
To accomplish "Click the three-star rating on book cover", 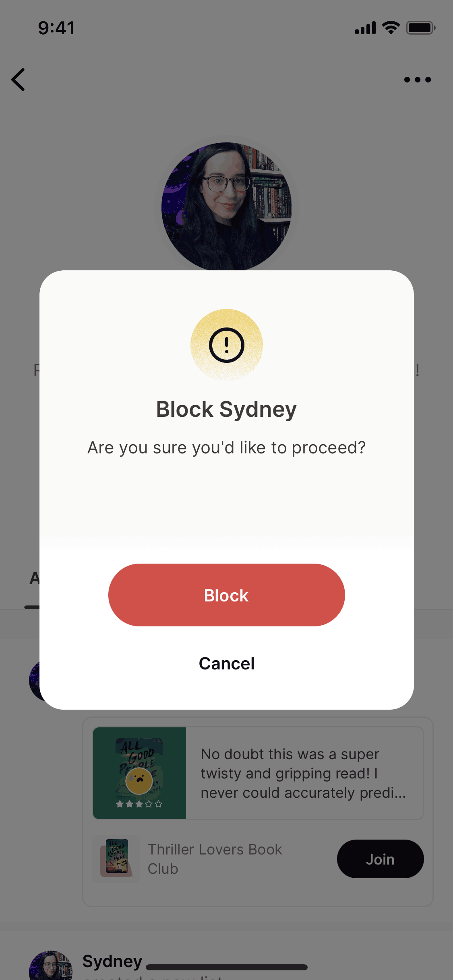I will tap(139, 804).
